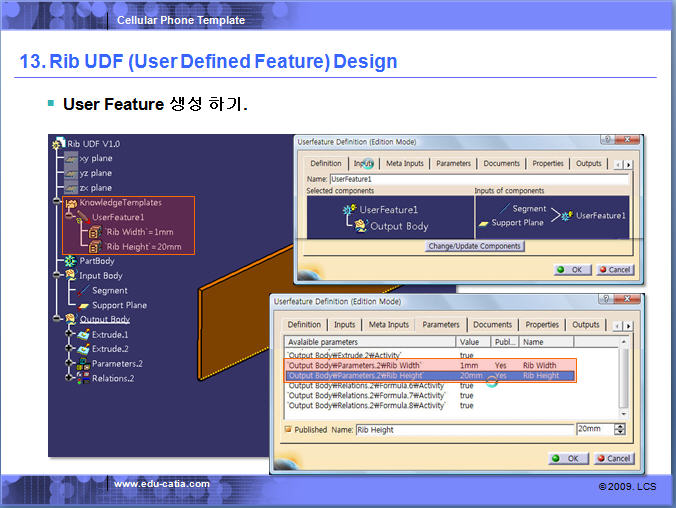The width and height of the screenshot is (676, 508).
Task: Click the 20mm value stepper arrows
Action: pyautogui.click(x=620, y=429)
